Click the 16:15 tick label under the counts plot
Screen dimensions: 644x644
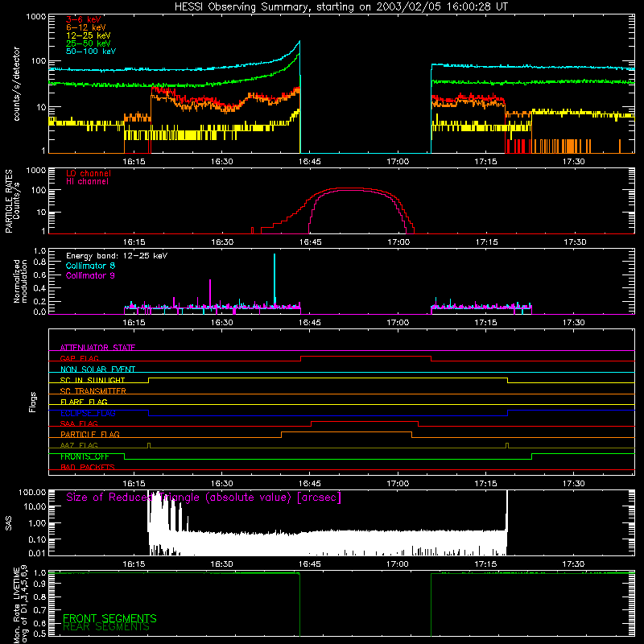tap(134, 162)
